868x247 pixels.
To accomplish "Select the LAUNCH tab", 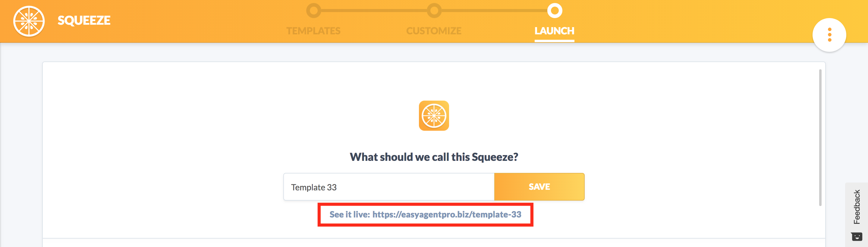I will (554, 31).
